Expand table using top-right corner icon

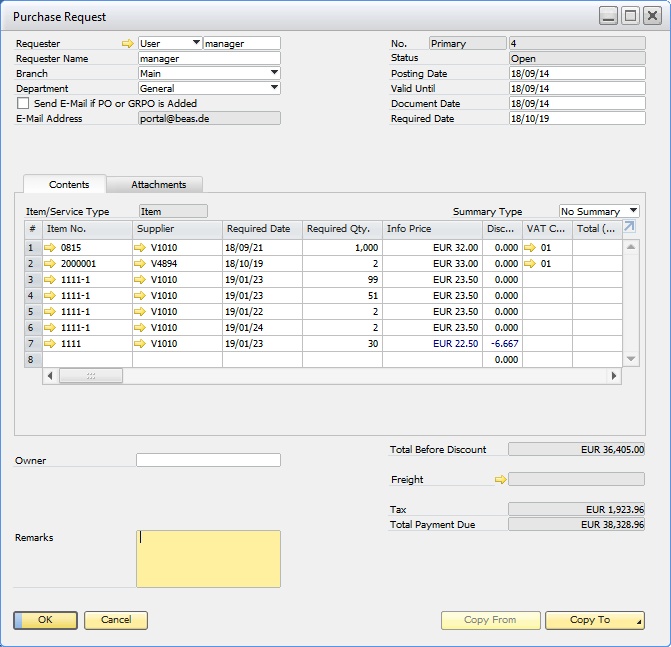629,227
